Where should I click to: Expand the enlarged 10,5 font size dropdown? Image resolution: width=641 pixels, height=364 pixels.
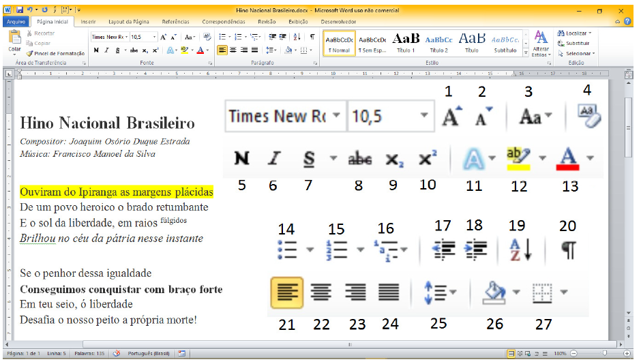tap(424, 117)
